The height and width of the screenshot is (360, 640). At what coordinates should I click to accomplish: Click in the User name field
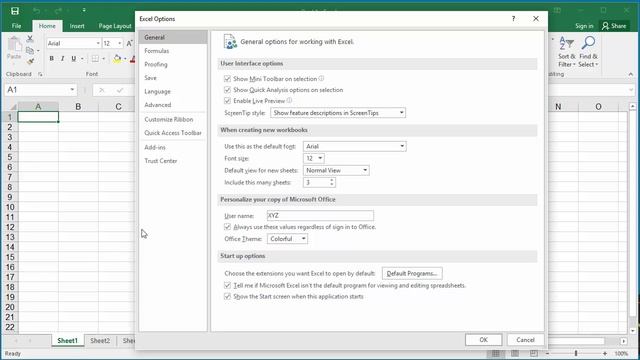(x=320, y=216)
